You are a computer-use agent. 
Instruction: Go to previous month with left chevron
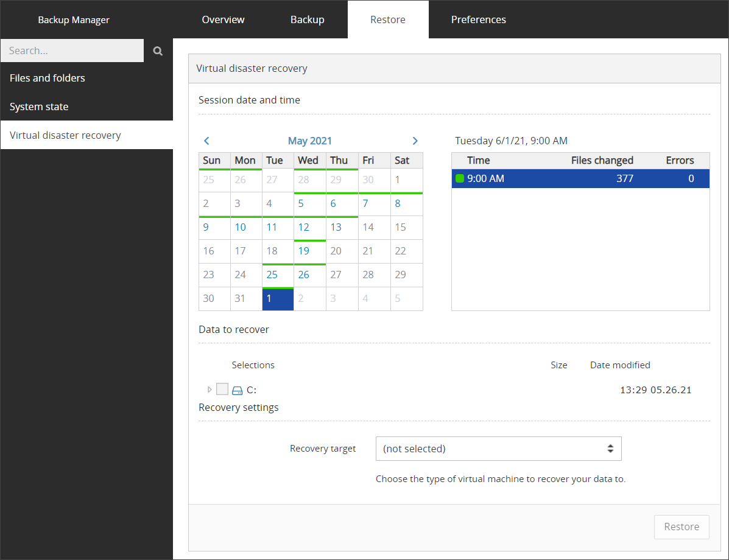[206, 141]
